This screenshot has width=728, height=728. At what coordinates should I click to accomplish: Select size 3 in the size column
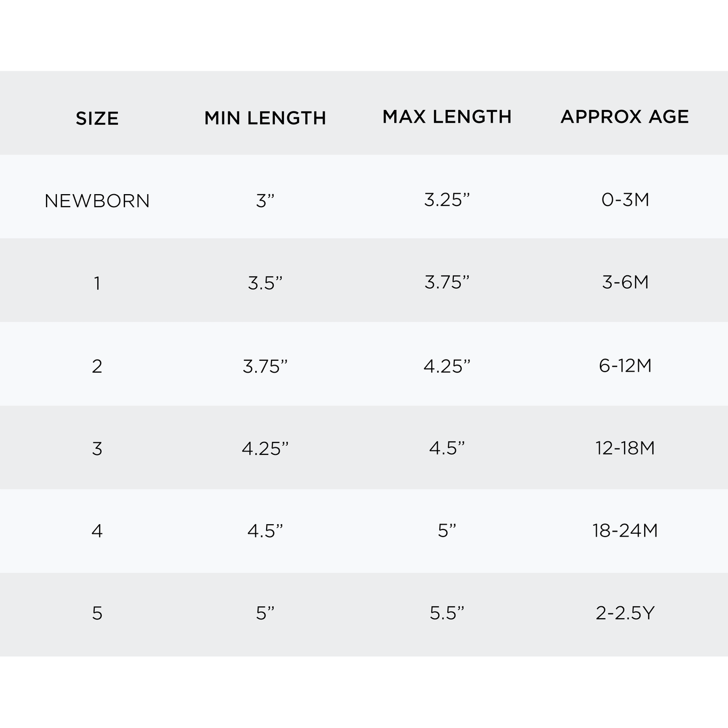click(97, 448)
